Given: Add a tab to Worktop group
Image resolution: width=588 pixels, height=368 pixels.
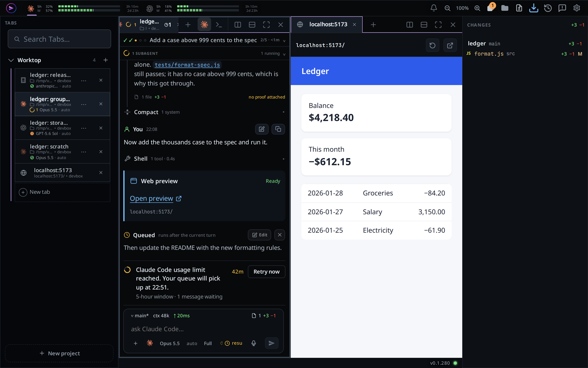Looking at the screenshot, I should (x=105, y=60).
